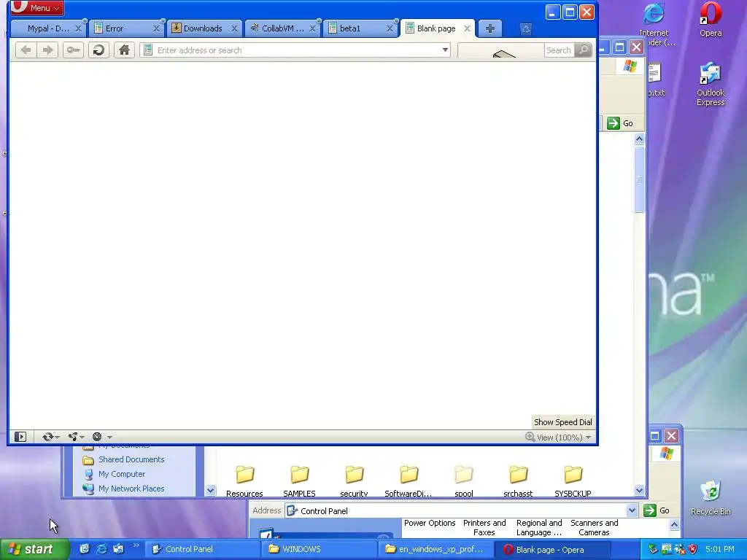
Task: Open the View (100%) zoom dropdown
Action: 564,437
